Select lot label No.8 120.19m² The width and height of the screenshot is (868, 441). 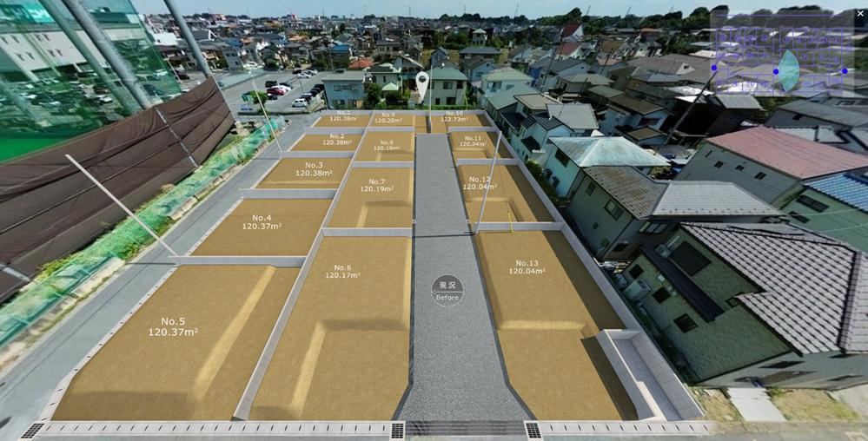point(387,145)
